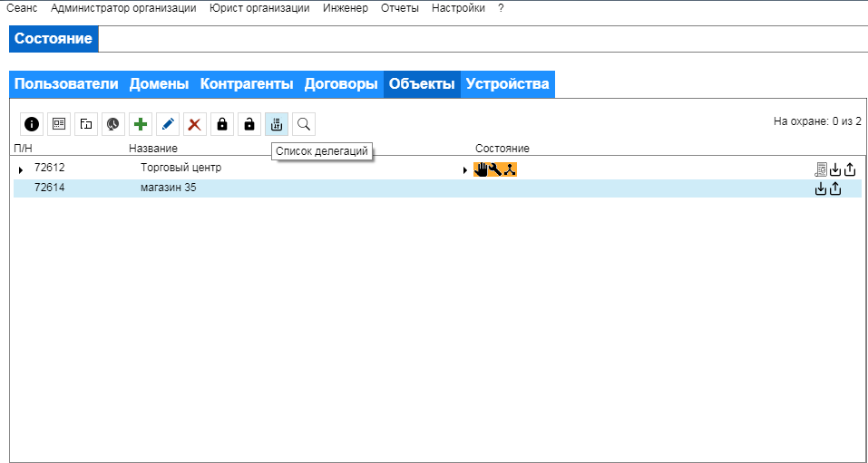
Task: Open the ? help menu
Action: pyautogui.click(x=501, y=8)
